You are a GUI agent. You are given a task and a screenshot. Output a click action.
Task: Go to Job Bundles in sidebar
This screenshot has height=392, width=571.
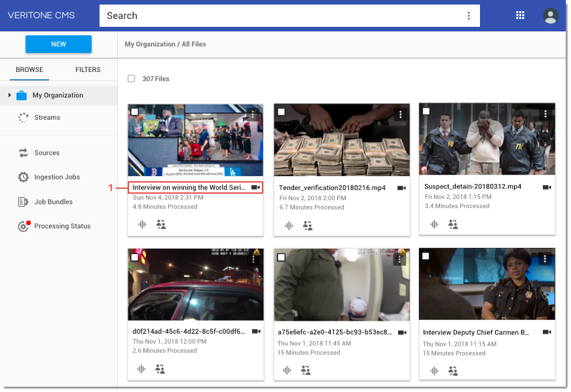coord(53,202)
